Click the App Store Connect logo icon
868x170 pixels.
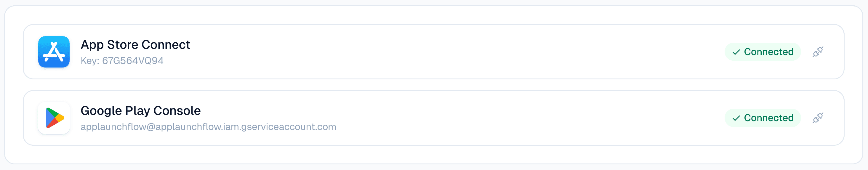pos(54,52)
